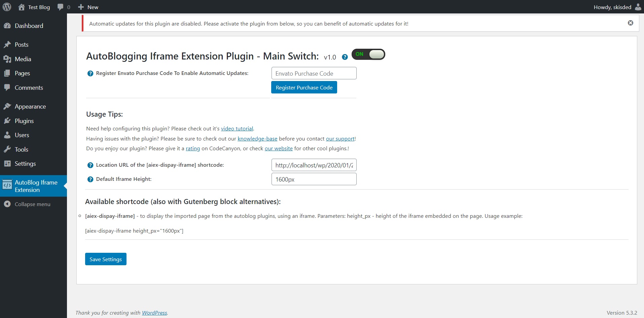Visit the our website link

click(279, 149)
